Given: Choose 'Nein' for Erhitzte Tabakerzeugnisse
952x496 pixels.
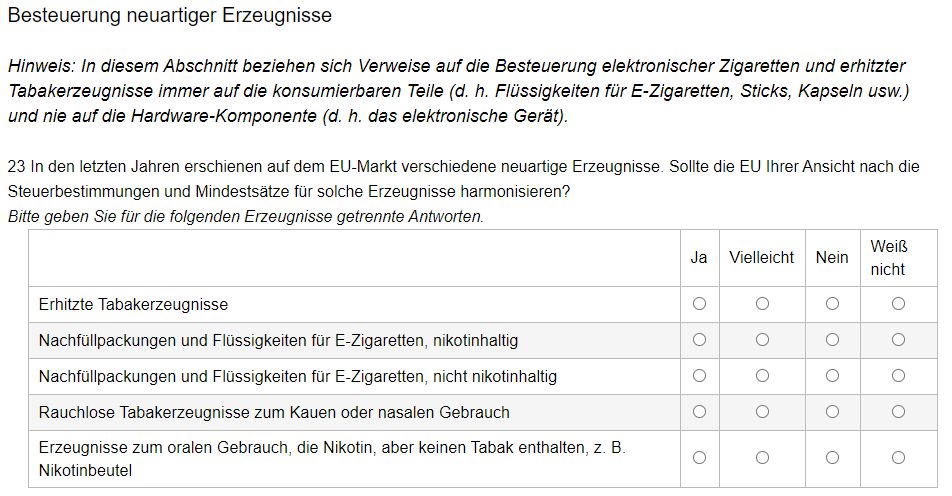Looking at the screenshot, I should point(832,304).
